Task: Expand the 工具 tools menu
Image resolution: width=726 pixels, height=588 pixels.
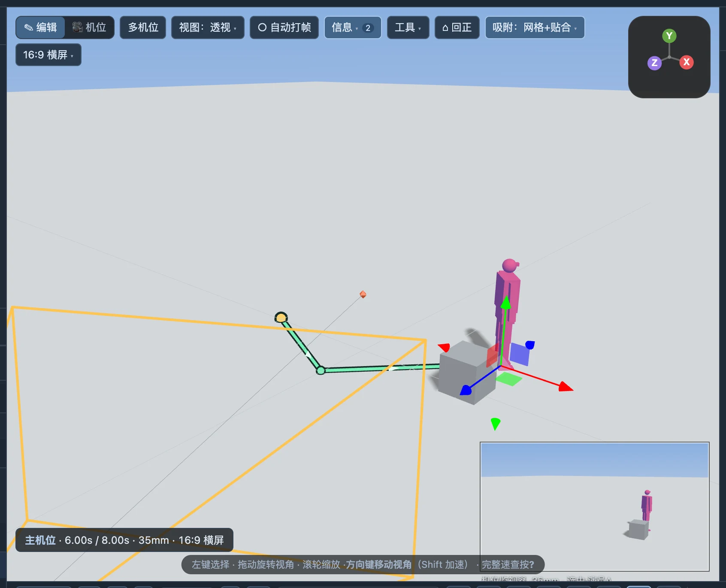Action: [x=408, y=27]
